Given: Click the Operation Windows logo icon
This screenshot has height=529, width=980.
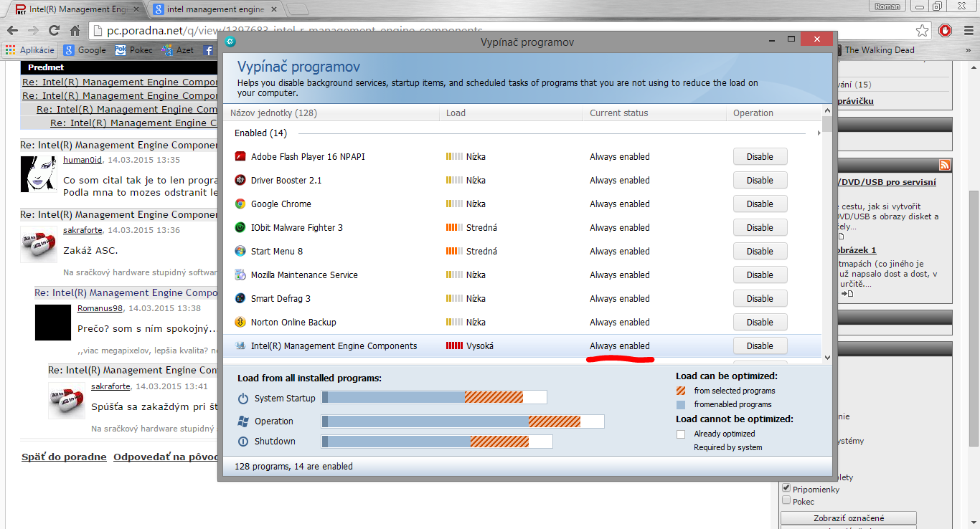Looking at the screenshot, I should tap(243, 421).
